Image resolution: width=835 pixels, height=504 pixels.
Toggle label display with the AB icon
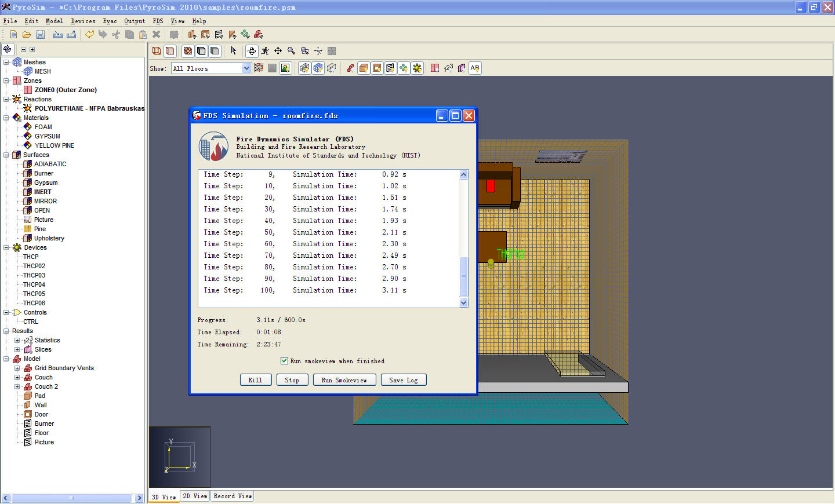[475, 68]
